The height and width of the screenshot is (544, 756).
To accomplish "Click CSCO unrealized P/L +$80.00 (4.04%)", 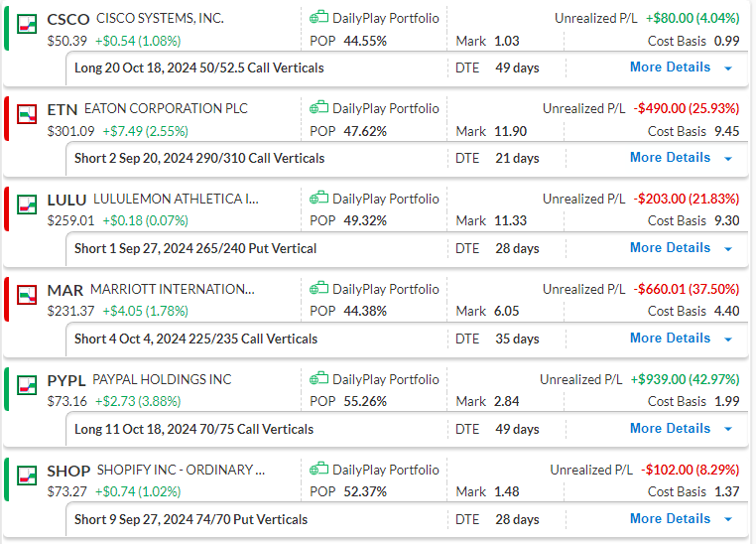I will [693, 18].
